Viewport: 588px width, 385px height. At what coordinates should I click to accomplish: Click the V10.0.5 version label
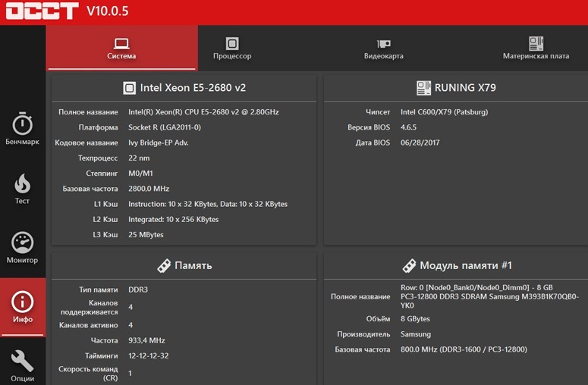click(x=108, y=11)
